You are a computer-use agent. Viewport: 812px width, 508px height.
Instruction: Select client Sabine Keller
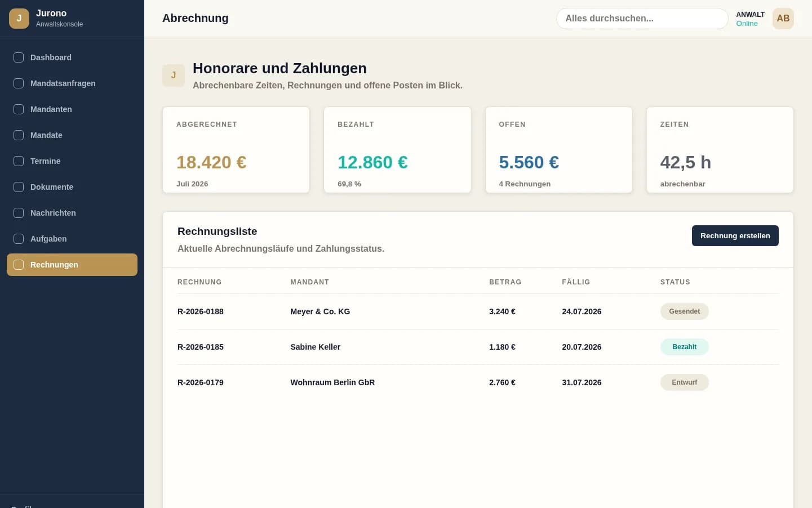tap(316, 347)
